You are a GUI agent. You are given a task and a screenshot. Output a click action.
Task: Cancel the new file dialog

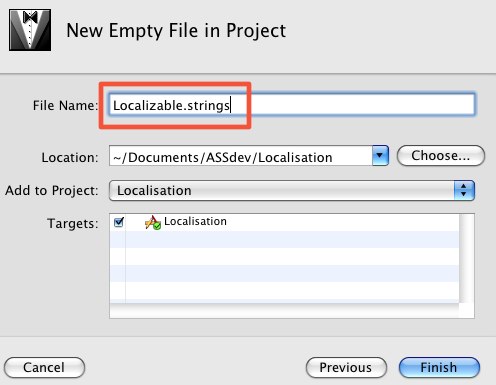[44, 367]
